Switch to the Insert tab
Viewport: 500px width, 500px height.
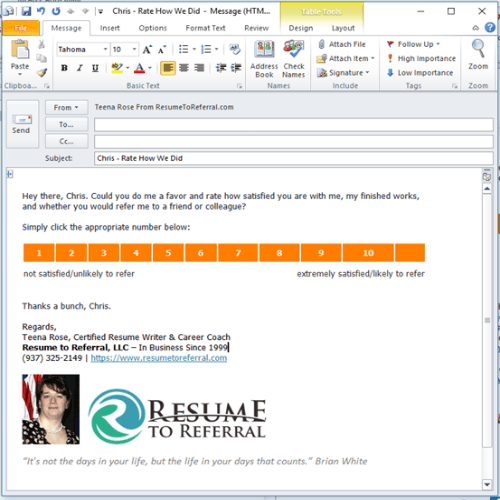110,28
